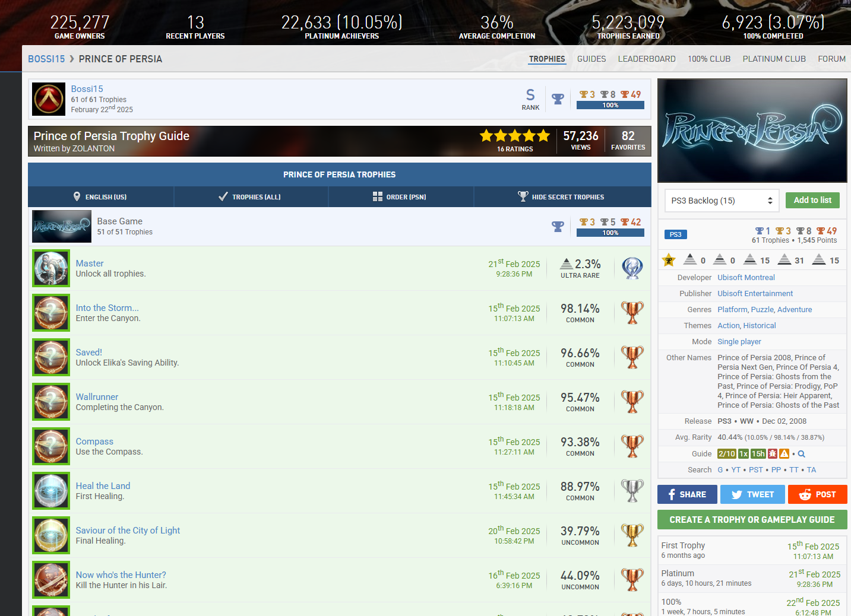Open the PS3 Backlog (15) list dropdown
This screenshot has width=851, height=616.
722,201
